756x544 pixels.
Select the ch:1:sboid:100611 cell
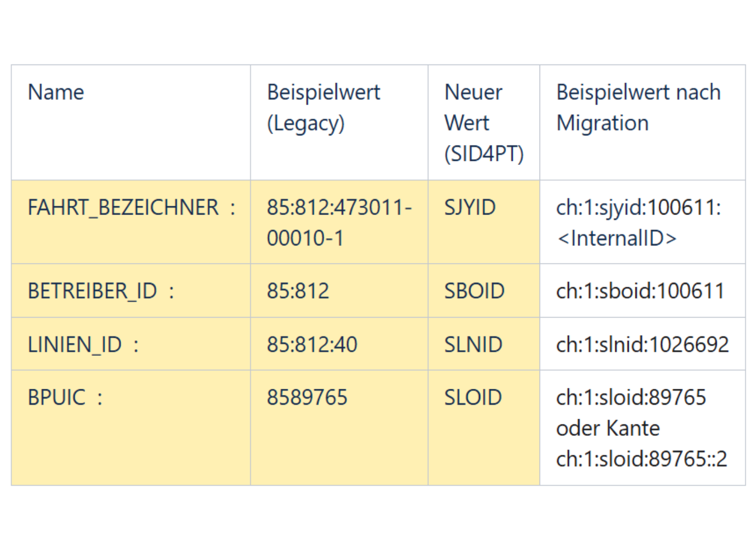pos(642,291)
